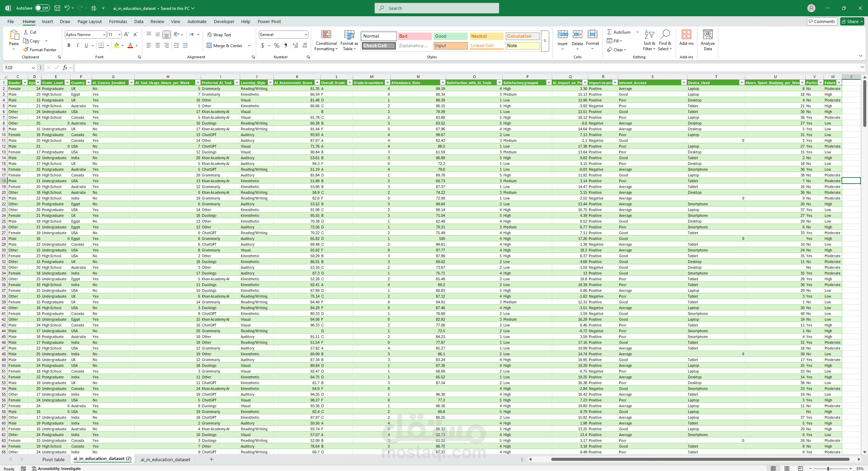
Task: Click the Increase Font Size icon
Action: (126, 35)
